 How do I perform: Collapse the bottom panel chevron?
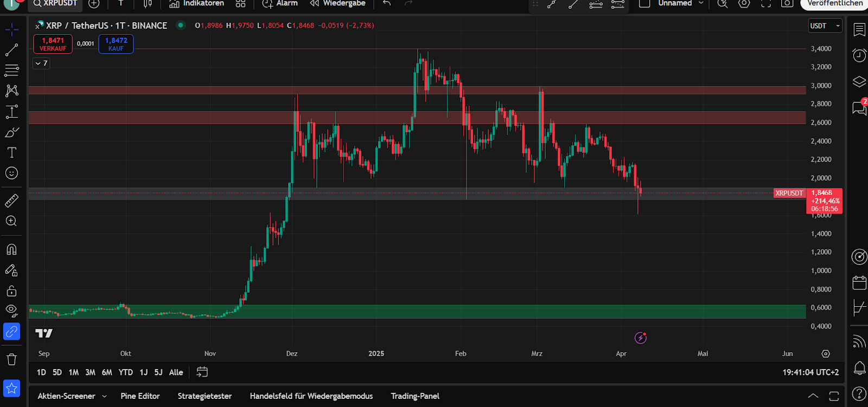pyautogui.click(x=813, y=396)
